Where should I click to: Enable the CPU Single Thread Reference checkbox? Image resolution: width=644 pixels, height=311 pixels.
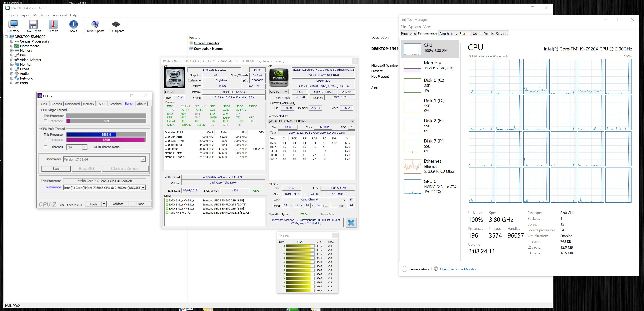point(46,121)
